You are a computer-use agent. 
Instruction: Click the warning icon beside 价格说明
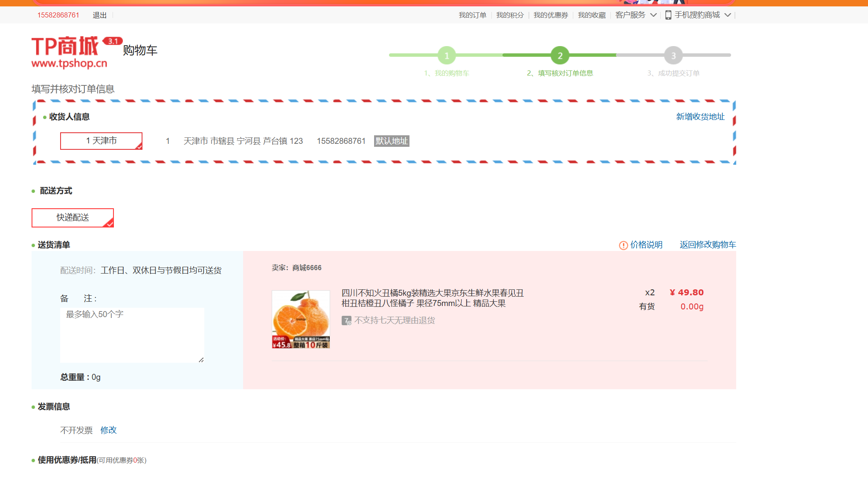coord(624,245)
